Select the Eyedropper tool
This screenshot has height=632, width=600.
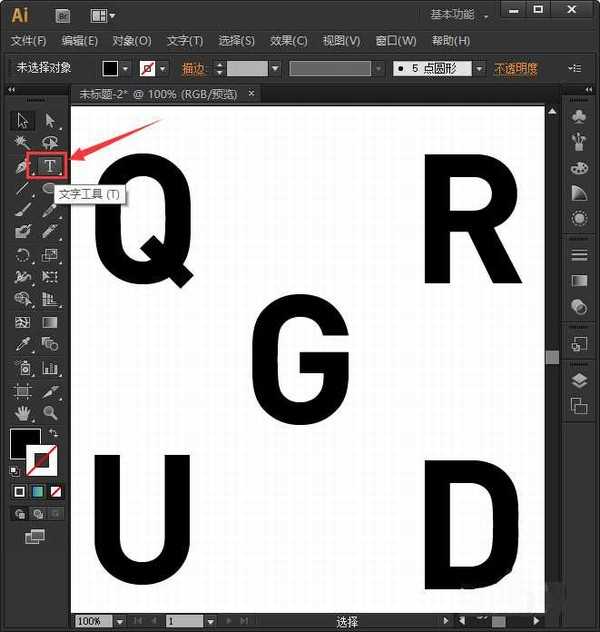[x=23, y=345]
